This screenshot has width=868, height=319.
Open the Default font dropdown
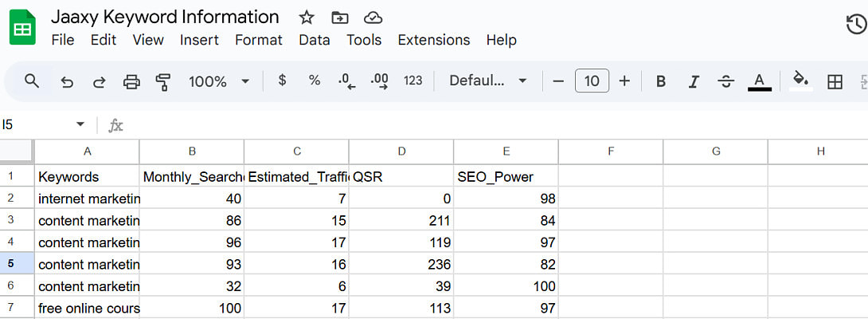coord(487,81)
